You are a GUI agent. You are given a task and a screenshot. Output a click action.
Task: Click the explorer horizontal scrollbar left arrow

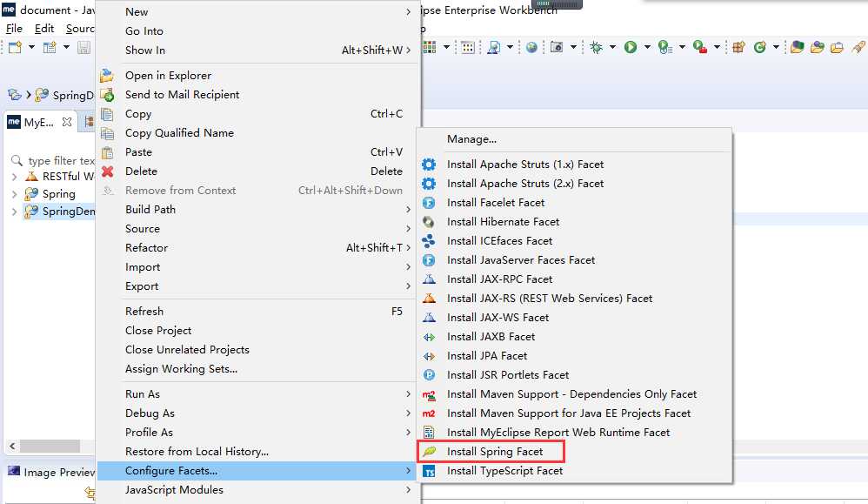coord(12,446)
